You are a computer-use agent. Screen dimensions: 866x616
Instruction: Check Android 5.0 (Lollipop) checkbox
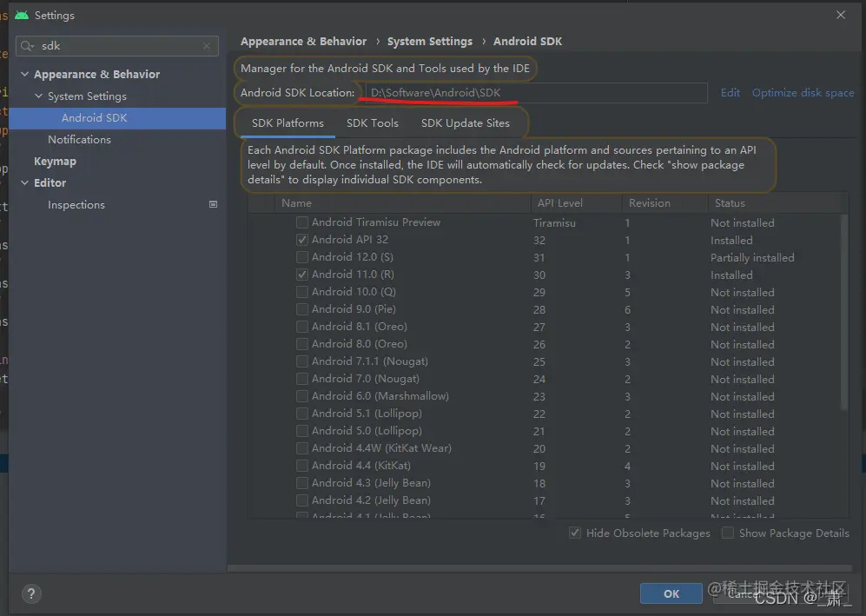302,431
